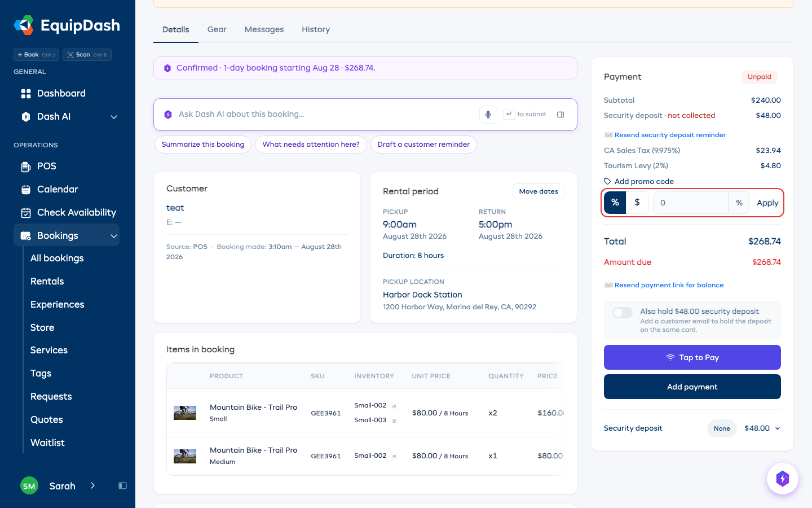The image size is (812, 508).
Task: Focus the Ask Dash AI input box
Action: (327, 115)
